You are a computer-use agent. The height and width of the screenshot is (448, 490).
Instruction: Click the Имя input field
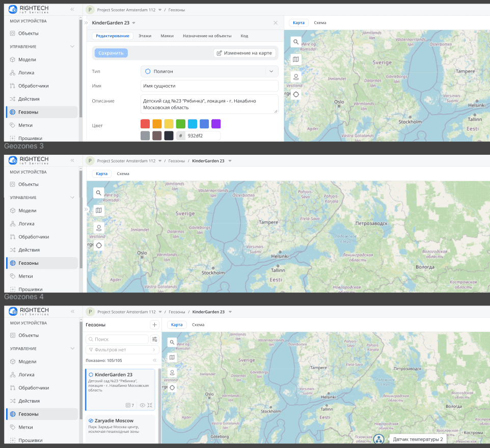209,86
